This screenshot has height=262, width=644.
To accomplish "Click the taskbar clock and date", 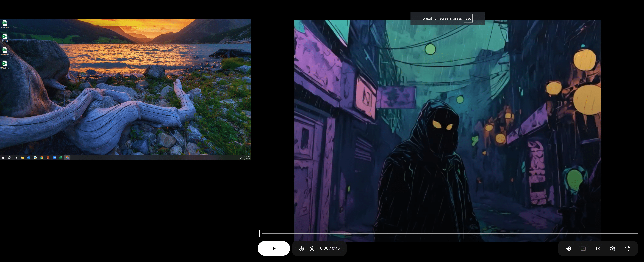I will point(247,158).
